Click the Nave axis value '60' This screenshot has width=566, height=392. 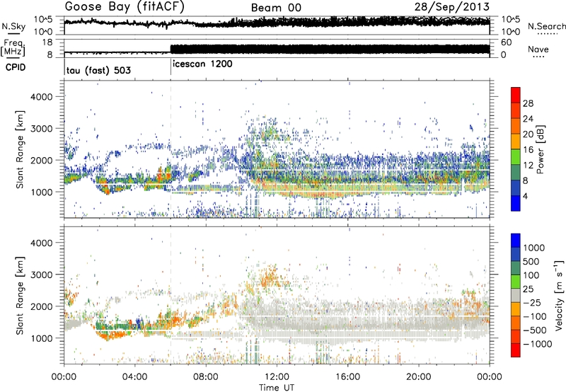coord(506,42)
